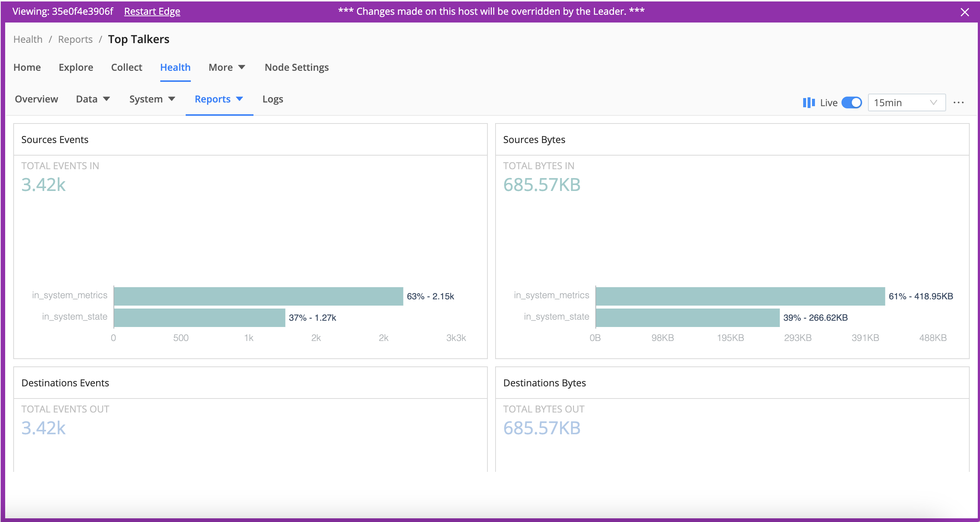Click the in_system_metrics bar in Sources Events
Image resolution: width=980 pixels, height=522 pixels.
point(258,296)
